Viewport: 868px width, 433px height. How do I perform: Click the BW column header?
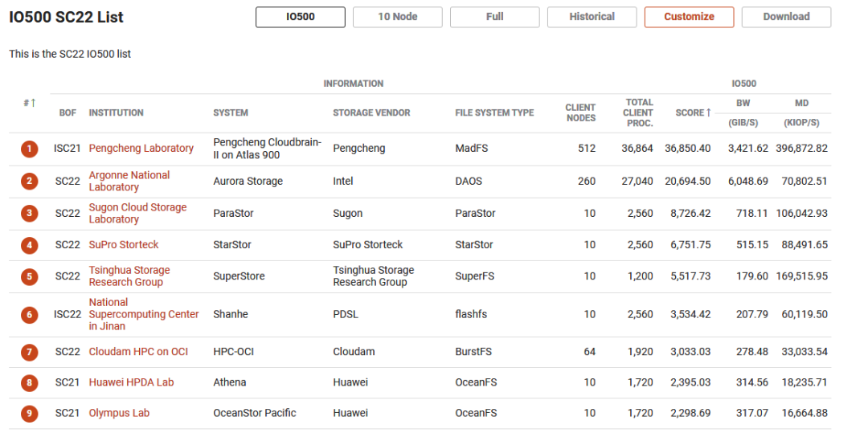pyautogui.click(x=743, y=103)
